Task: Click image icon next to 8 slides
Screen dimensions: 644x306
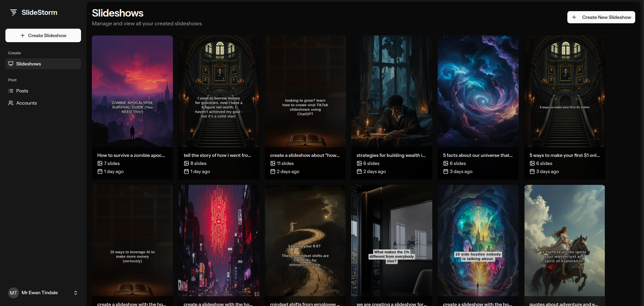Action: (x=186, y=163)
